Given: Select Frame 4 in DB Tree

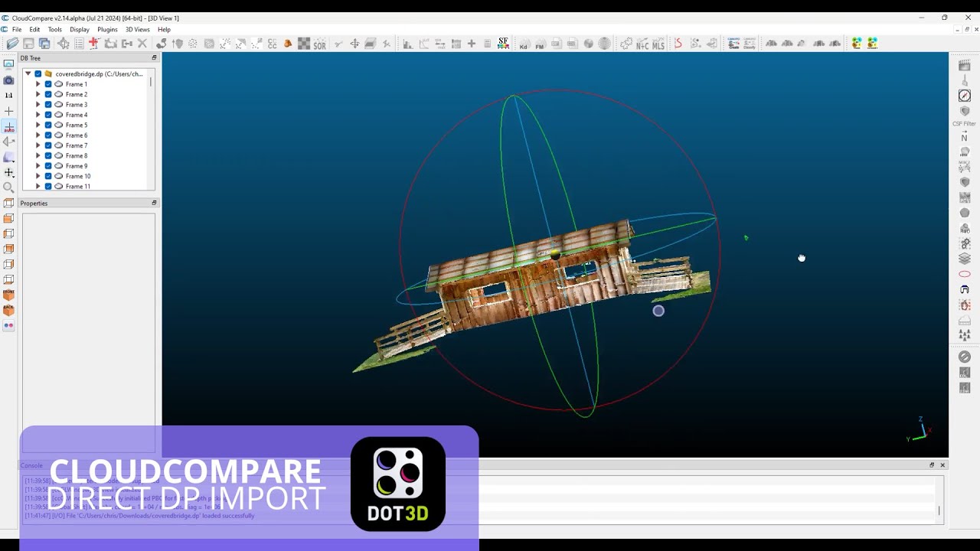Looking at the screenshot, I should 77,115.
